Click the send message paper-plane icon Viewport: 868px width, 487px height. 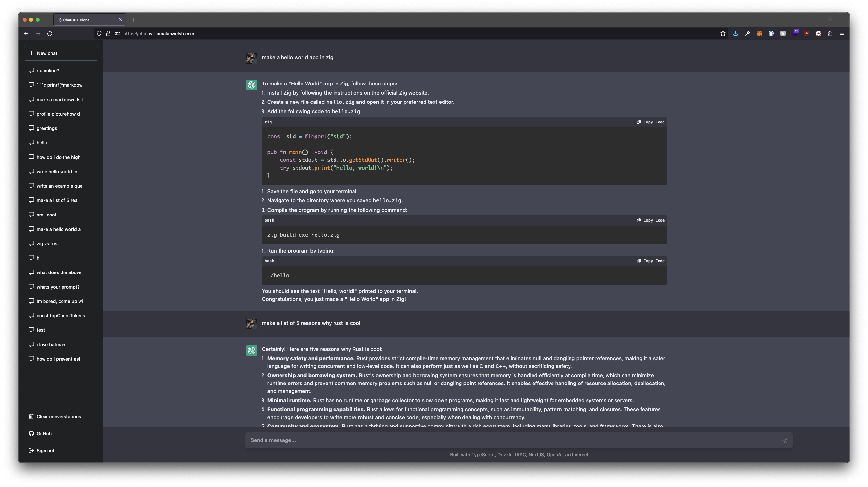pyautogui.click(x=785, y=440)
